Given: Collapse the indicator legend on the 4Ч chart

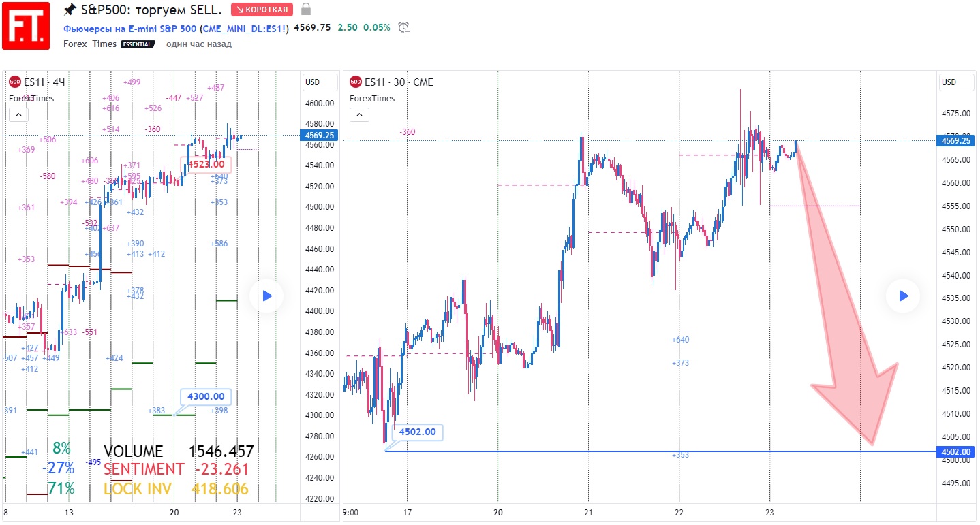Looking at the screenshot, I should click(x=18, y=114).
